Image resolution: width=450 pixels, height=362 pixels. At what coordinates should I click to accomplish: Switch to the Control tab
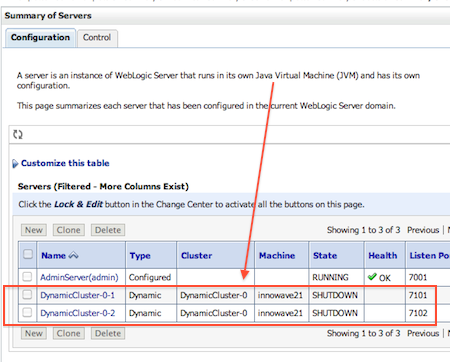pos(97,38)
